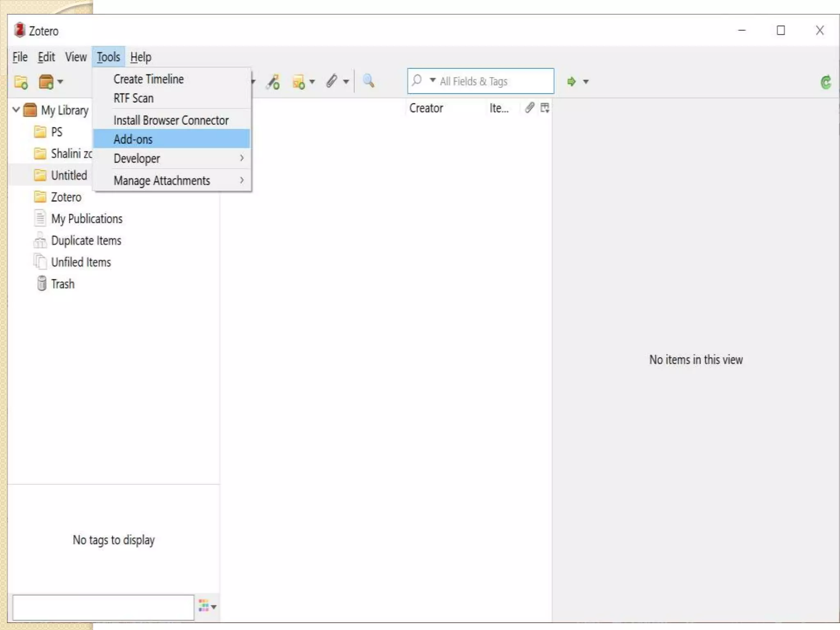Viewport: 840px width, 630px height.
Task: Click the New Library group icon
Action: point(46,82)
